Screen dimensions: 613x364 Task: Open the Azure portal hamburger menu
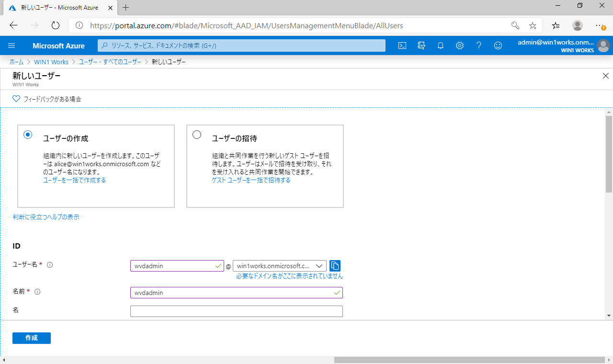12,45
